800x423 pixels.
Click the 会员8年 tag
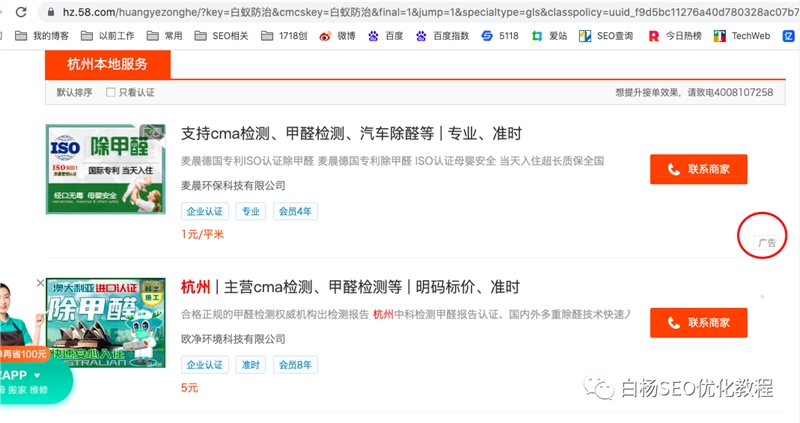click(x=295, y=365)
